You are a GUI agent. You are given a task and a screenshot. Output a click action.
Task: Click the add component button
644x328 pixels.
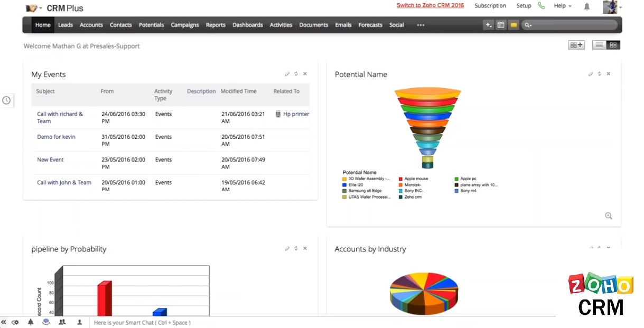coord(576,45)
